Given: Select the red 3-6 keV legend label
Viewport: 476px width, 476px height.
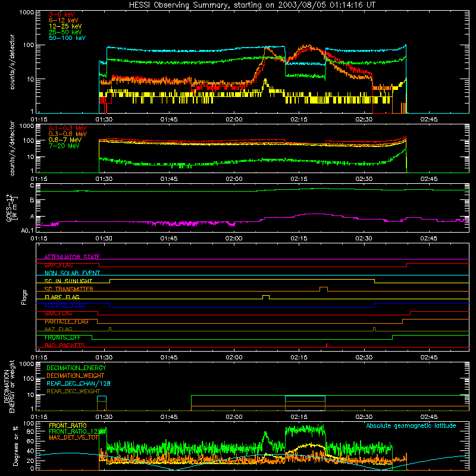Looking at the screenshot, I should pos(62,14).
